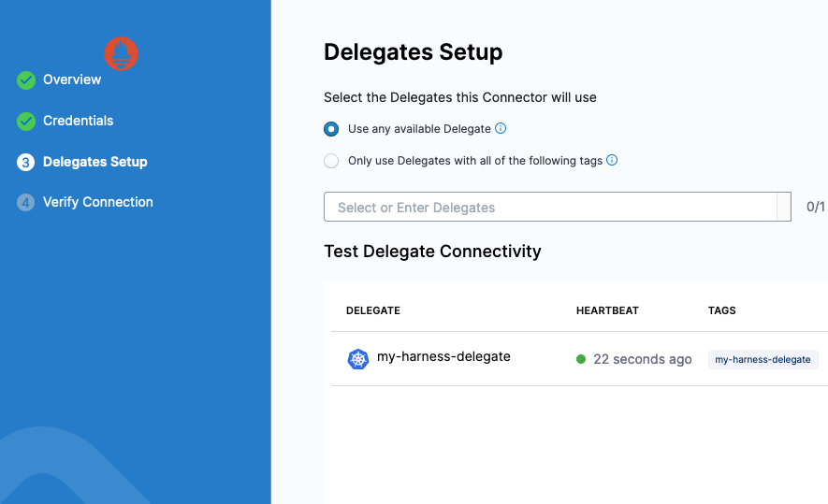Go to the Overview step
This screenshot has width=828, height=504.
(x=72, y=80)
